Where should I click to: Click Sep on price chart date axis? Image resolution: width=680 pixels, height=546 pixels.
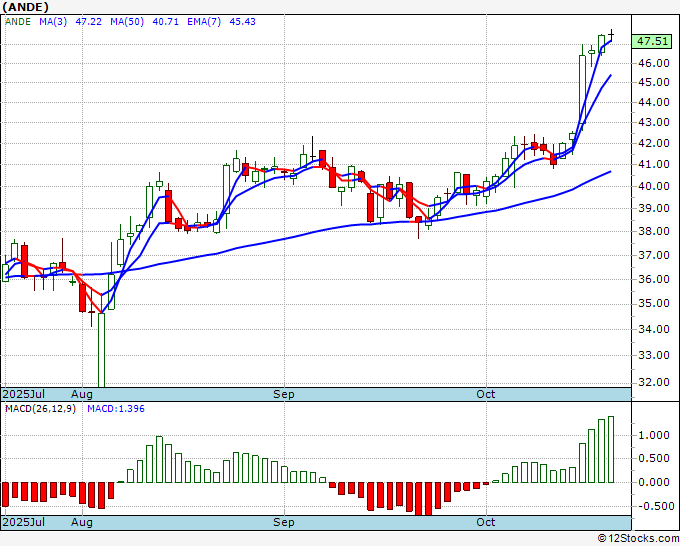pos(284,394)
